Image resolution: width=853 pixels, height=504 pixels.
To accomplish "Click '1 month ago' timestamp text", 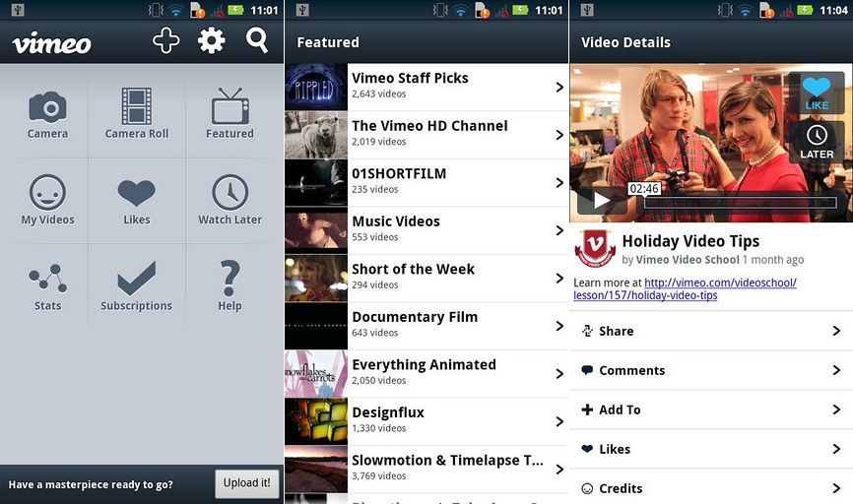I will pos(773,260).
